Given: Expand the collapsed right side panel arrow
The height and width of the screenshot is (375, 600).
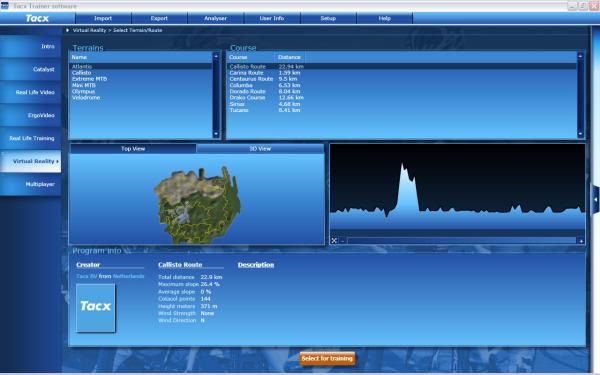Looking at the screenshot, I should (595, 199).
